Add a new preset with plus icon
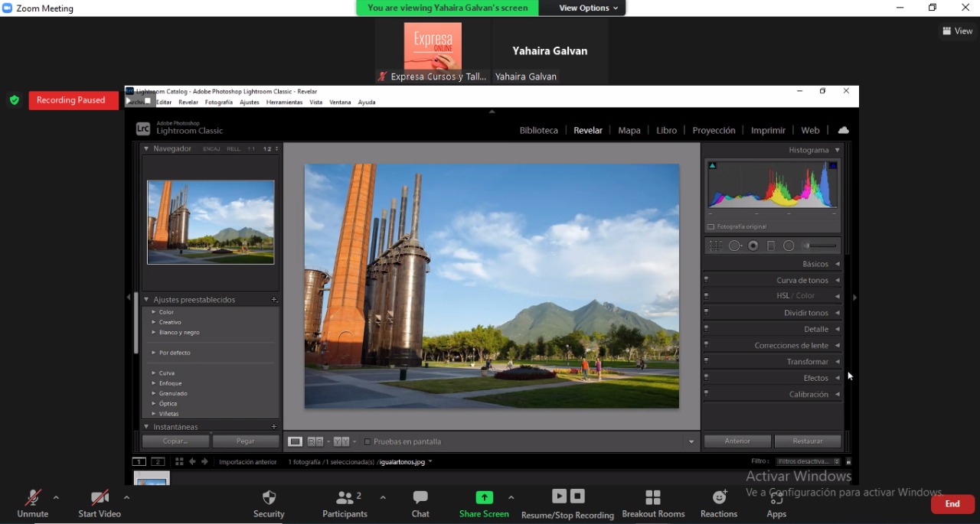980x524 pixels. [x=274, y=300]
